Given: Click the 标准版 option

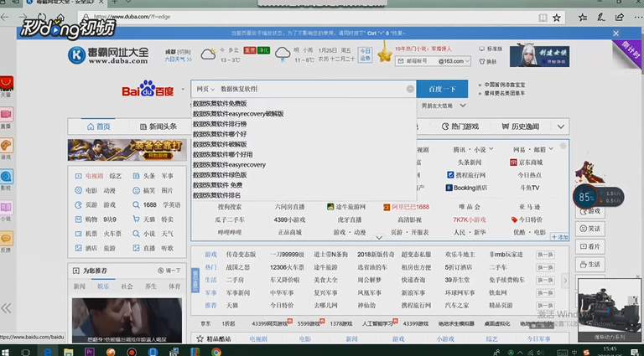Looking at the screenshot, I should (491, 49).
